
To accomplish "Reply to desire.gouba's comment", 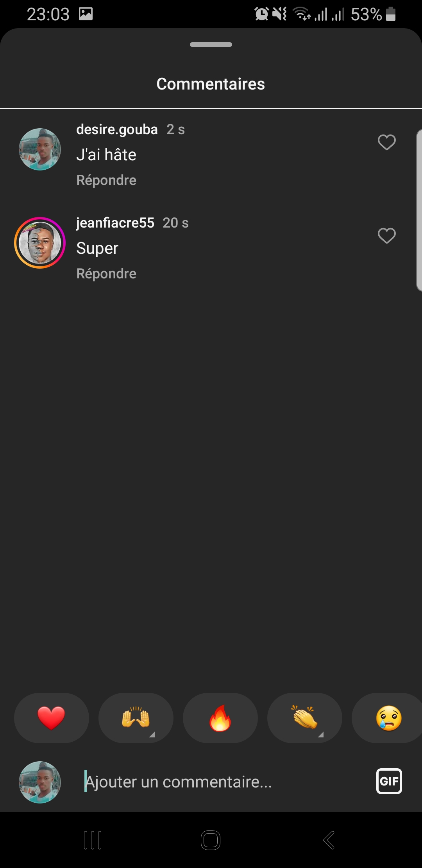I will tap(106, 180).
